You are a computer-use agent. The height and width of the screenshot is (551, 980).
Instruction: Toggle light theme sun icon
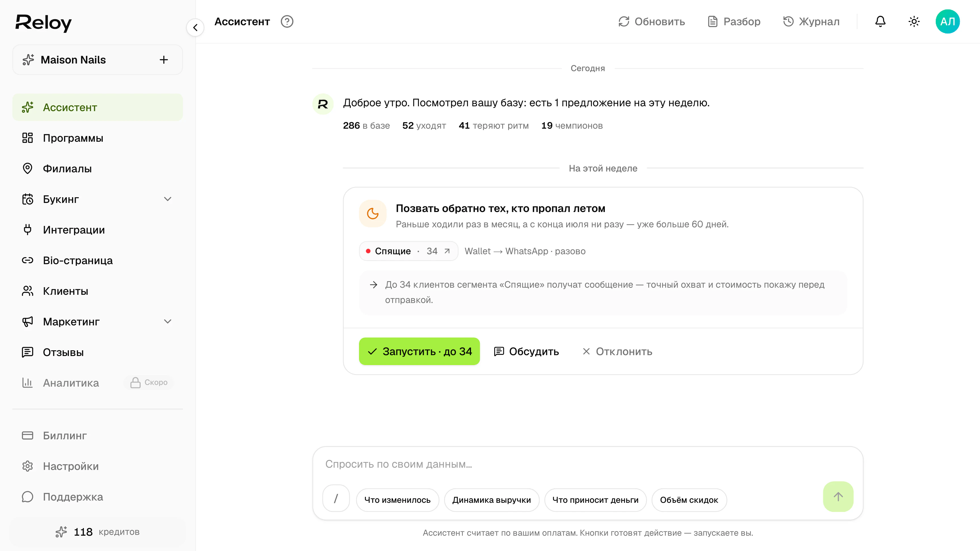coord(914,22)
